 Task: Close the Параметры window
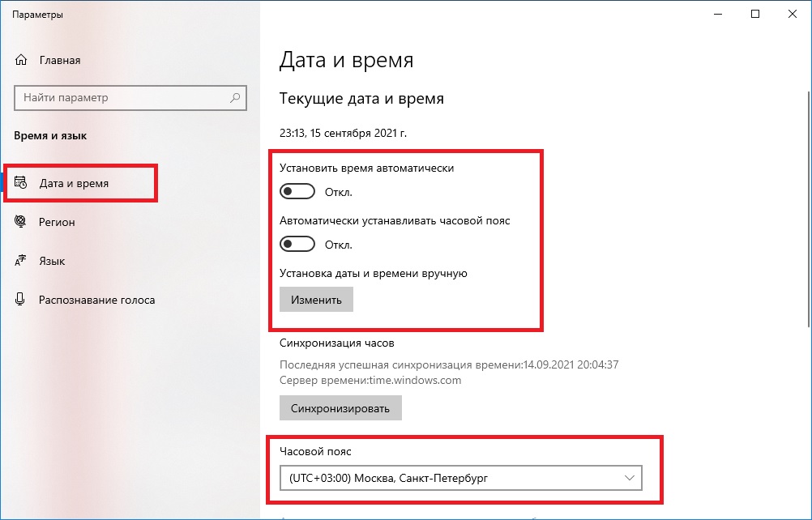[793, 14]
